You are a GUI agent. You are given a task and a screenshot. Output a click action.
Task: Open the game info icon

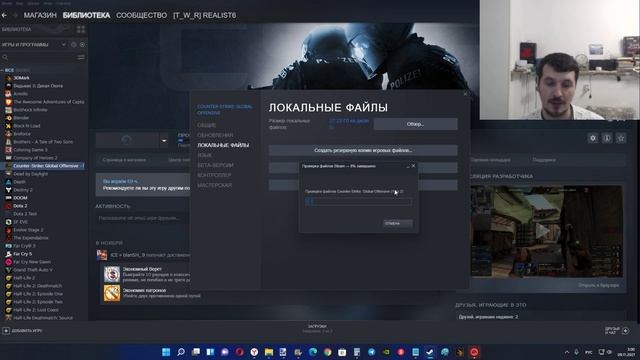click(x=607, y=138)
